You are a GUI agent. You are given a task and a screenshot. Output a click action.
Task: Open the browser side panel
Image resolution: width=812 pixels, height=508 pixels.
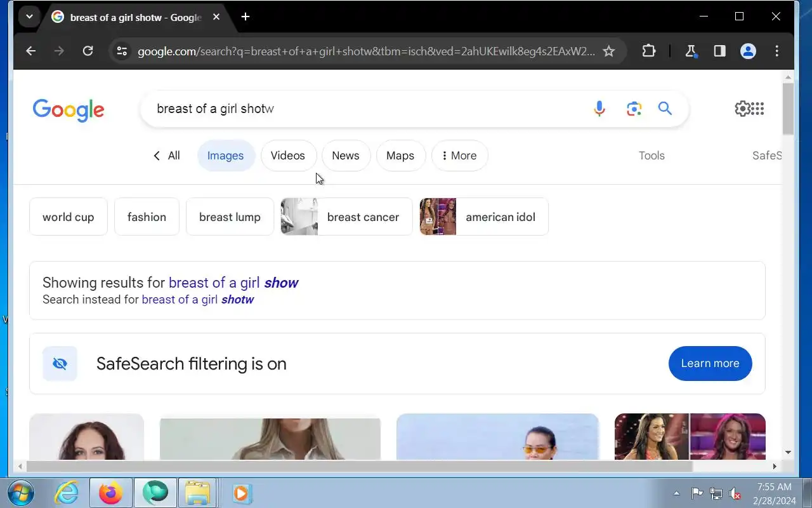click(x=719, y=51)
